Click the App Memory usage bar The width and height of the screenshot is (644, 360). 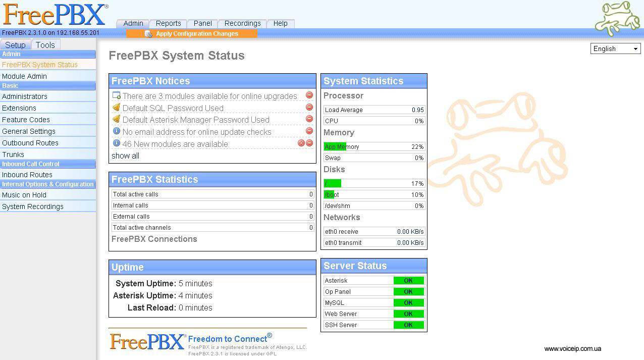[374, 146]
